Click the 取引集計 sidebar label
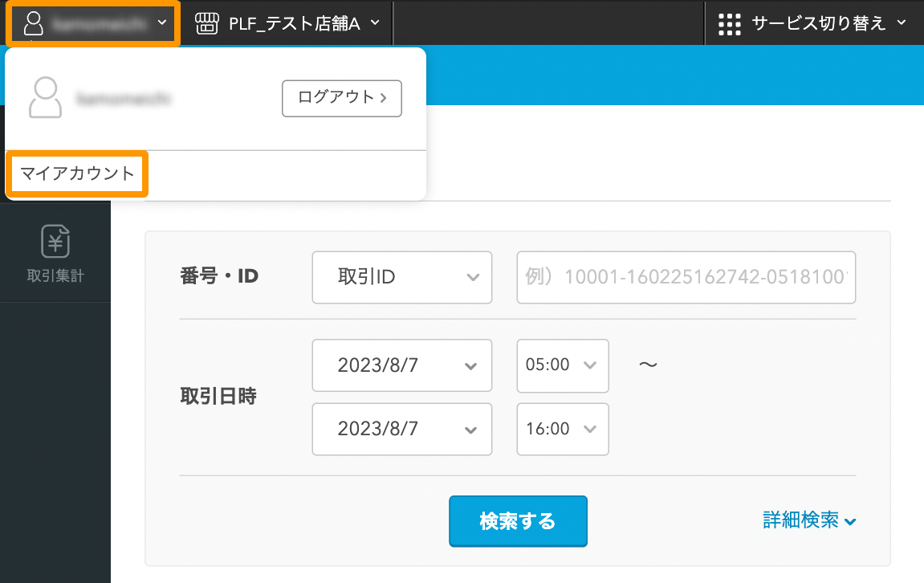This screenshot has height=583, width=924. [55, 275]
